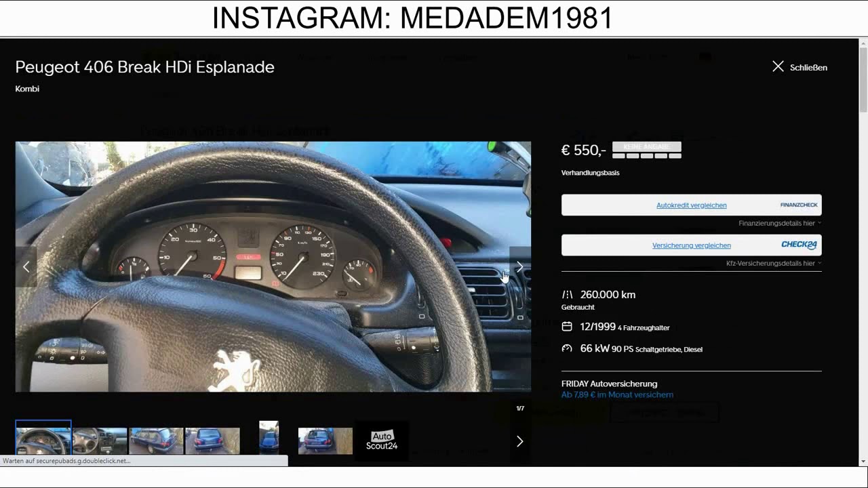This screenshot has width=868, height=488.
Task: Click the '66 kW' power value
Action: coord(595,348)
